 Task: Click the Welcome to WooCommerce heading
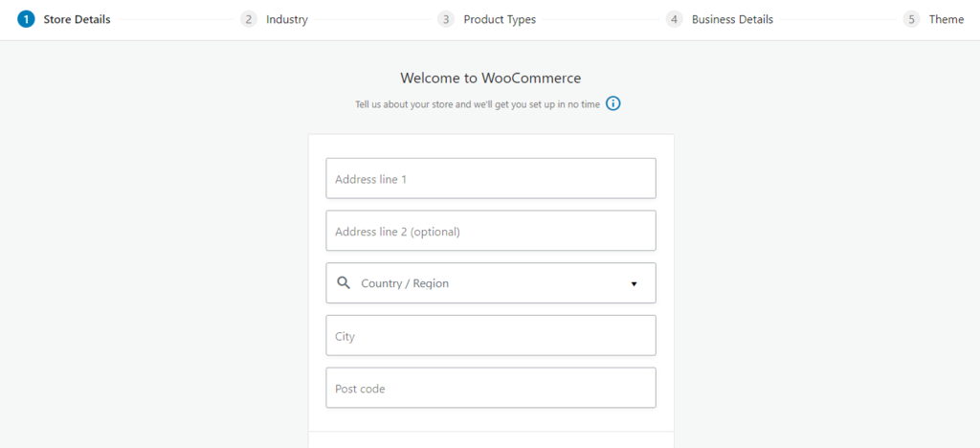pos(490,78)
